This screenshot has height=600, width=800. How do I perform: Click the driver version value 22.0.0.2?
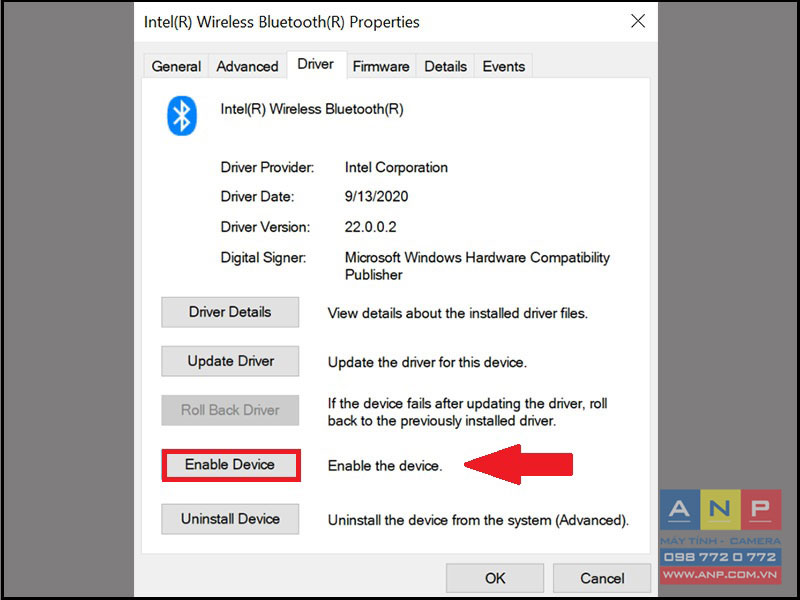370,227
